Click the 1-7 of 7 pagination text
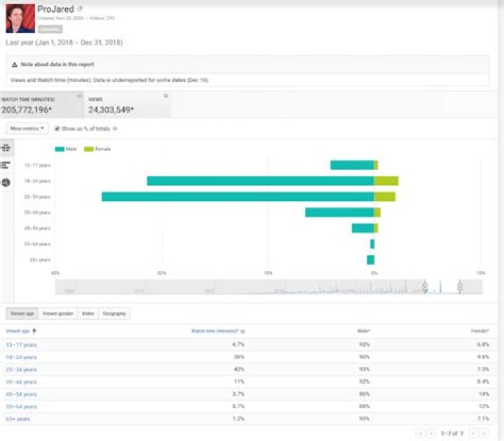 point(452,433)
